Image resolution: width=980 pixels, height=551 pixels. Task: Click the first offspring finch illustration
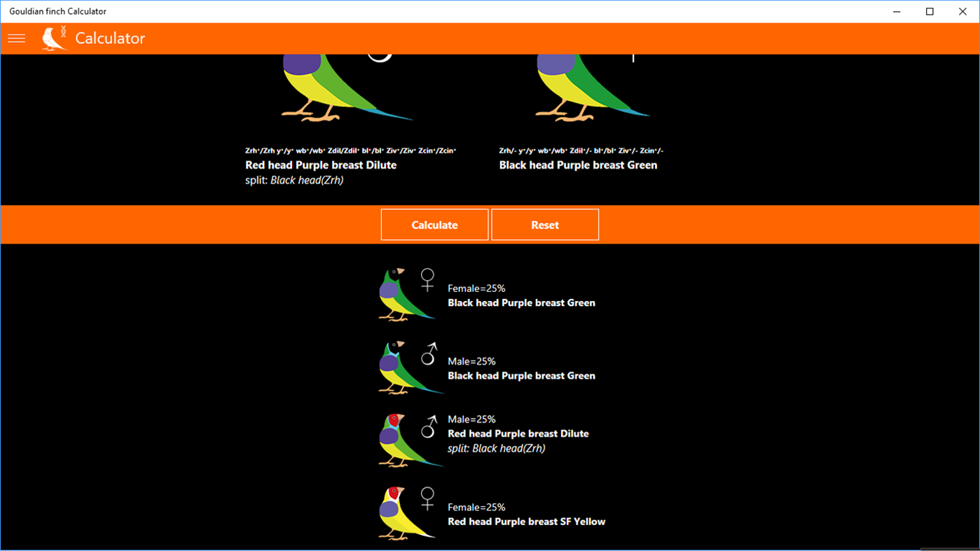(405, 294)
